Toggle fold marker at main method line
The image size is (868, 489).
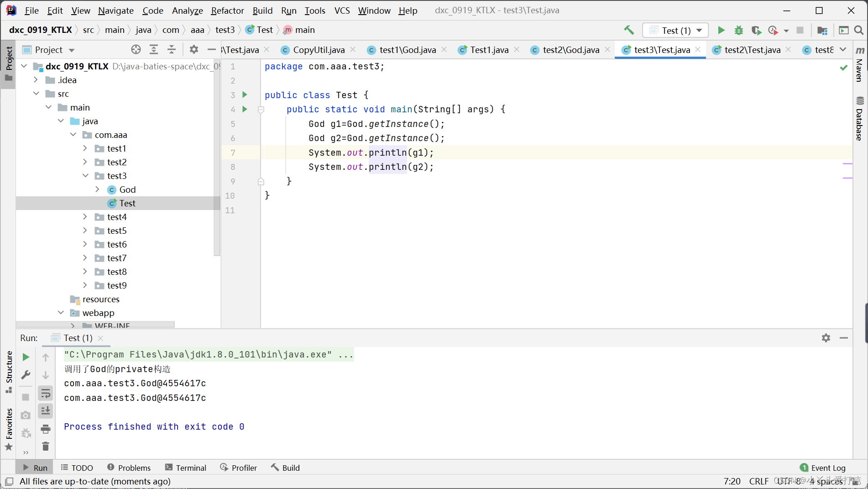click(261, 110)
